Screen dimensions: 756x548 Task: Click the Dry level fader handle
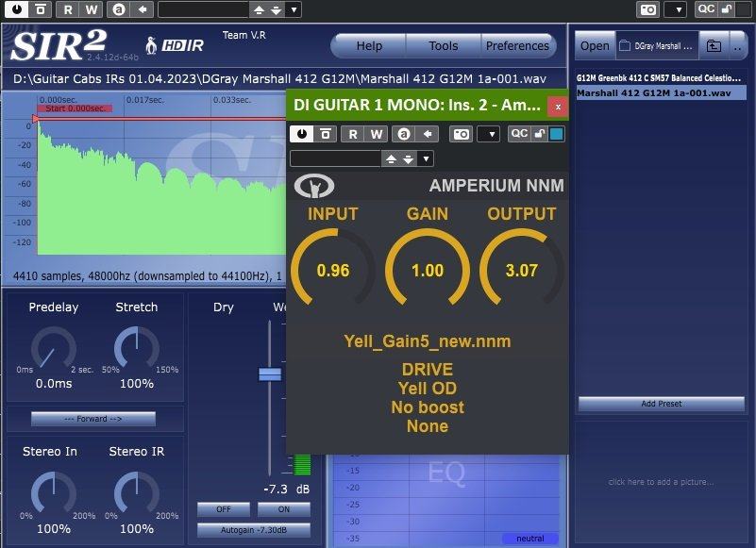coord(270,374)
